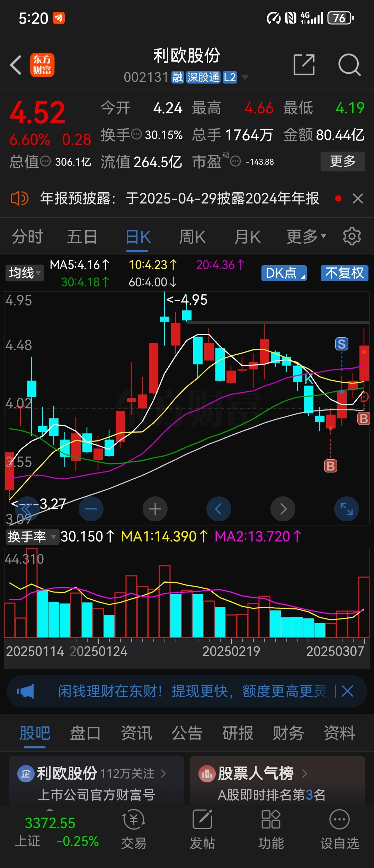Tap the lower B buy signal marker

(331, 466)
